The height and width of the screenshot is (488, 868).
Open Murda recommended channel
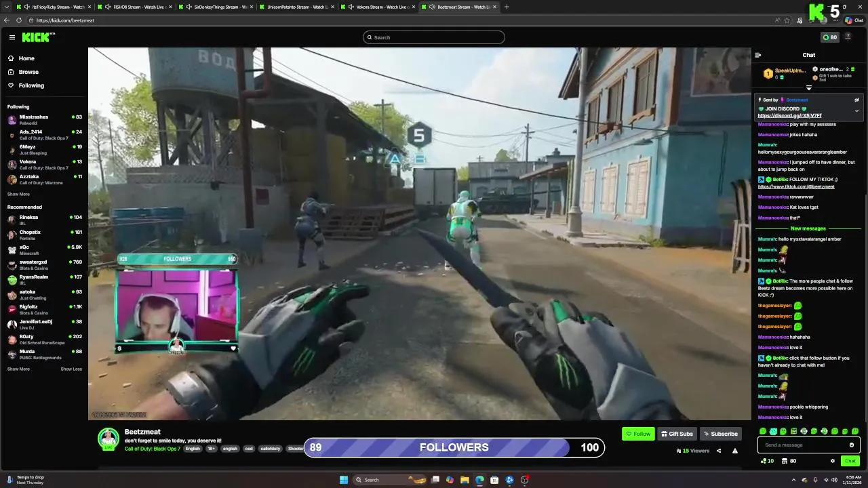point(44,354)
